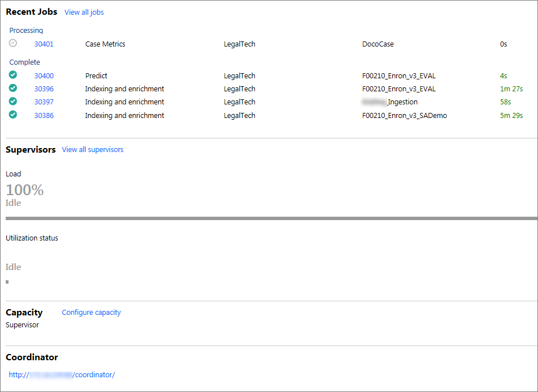Click the success checkmark beside job 30397
This screenshot has width=538, height=392.
[x=12, y=102]
